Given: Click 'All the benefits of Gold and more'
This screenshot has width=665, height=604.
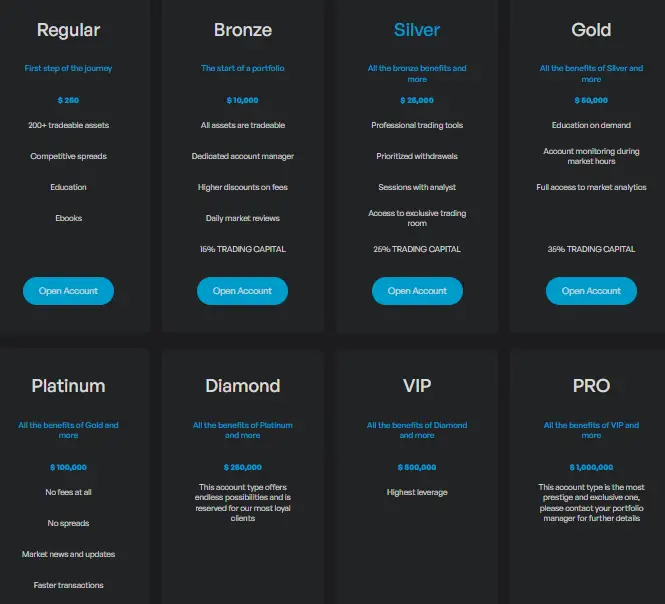Looking at the screenshot, I should click(x=68, y=430).
